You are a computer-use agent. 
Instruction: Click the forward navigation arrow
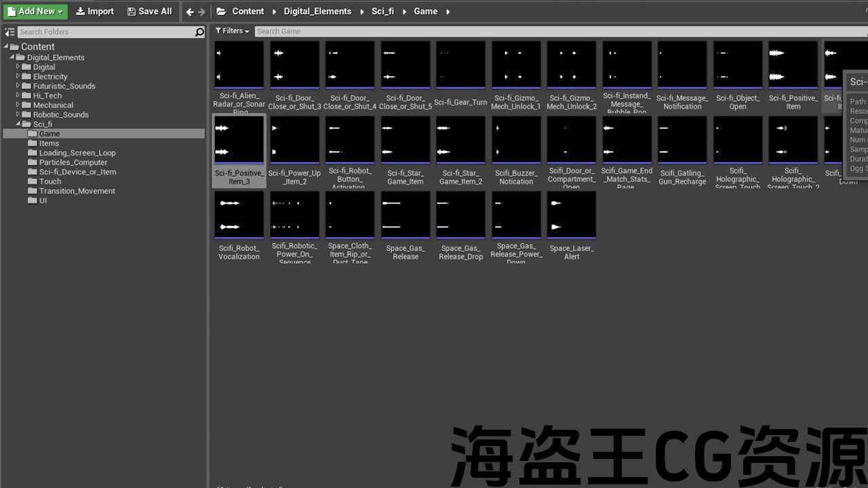pos(201,12)
